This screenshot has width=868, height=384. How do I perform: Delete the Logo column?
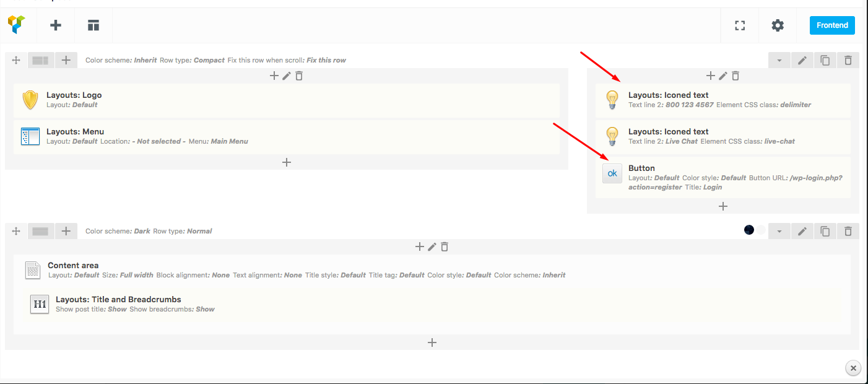tap(299, 76)
